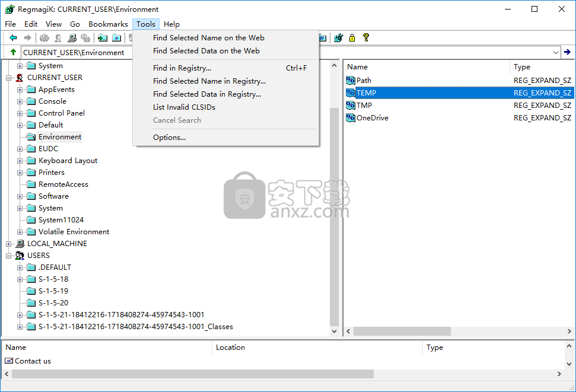Click the back navigation arrow icon
Image resolution: width=576 pixels, height=392 pixels.
pyautogui.click(x=13, y=37)
